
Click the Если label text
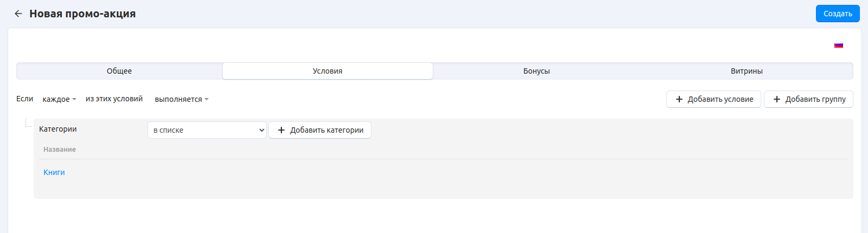[x=25, y=99]
